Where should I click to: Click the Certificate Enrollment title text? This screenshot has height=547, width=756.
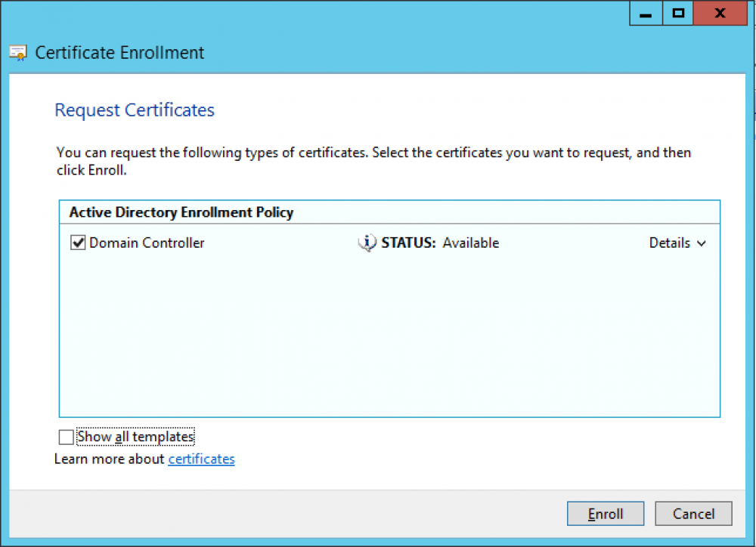point(119,53)
